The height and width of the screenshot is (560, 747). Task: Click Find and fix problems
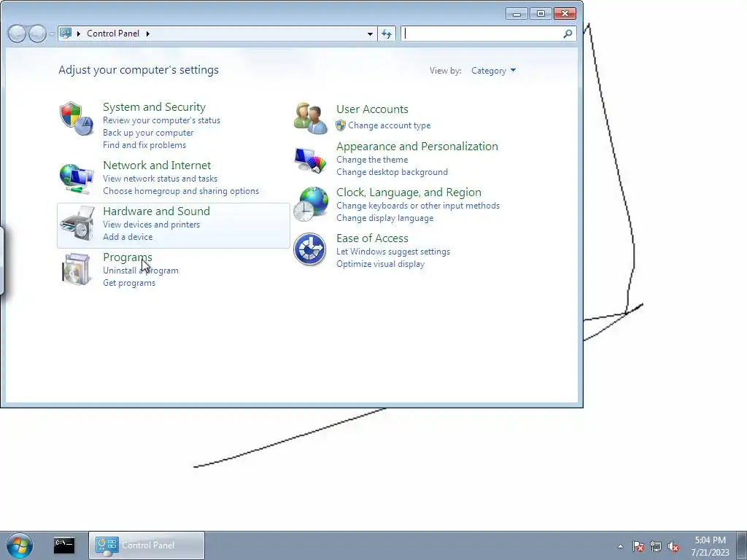(x=144, y=145)
